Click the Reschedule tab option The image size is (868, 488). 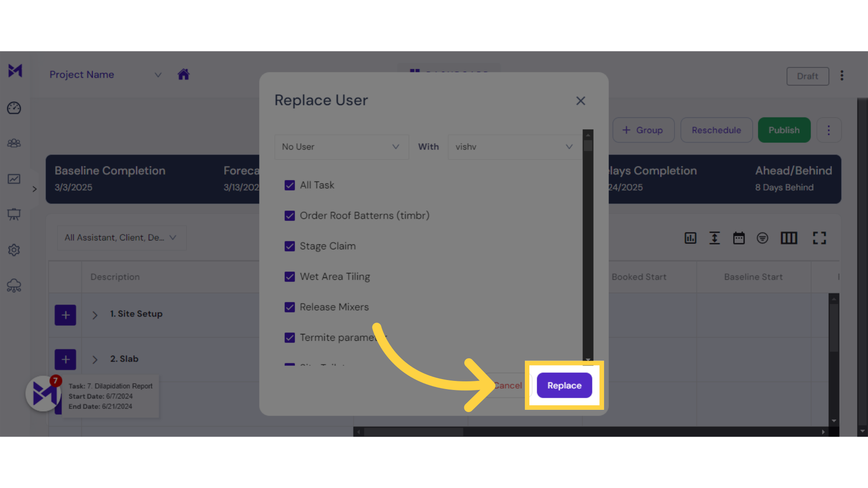tap(716, 130)
